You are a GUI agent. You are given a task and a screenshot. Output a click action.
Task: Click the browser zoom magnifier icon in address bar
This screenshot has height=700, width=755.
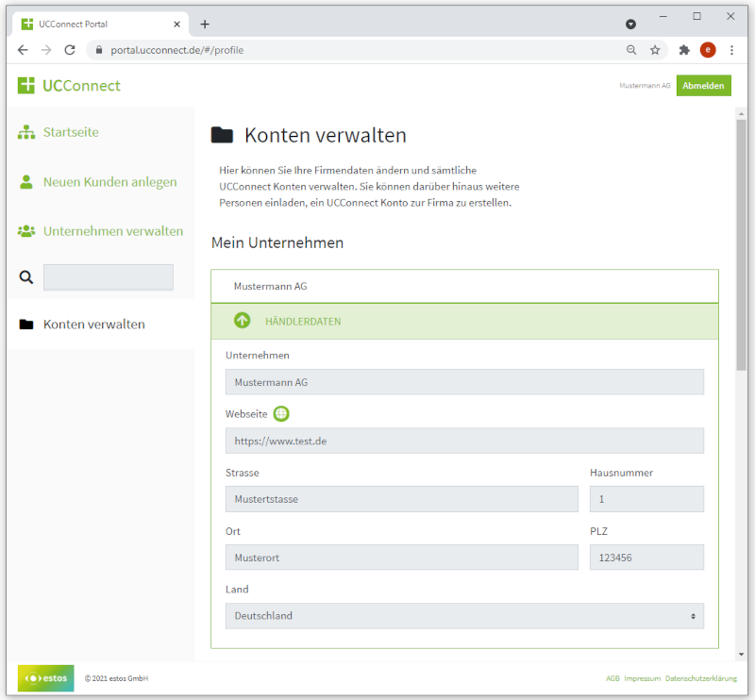[631, 50]
